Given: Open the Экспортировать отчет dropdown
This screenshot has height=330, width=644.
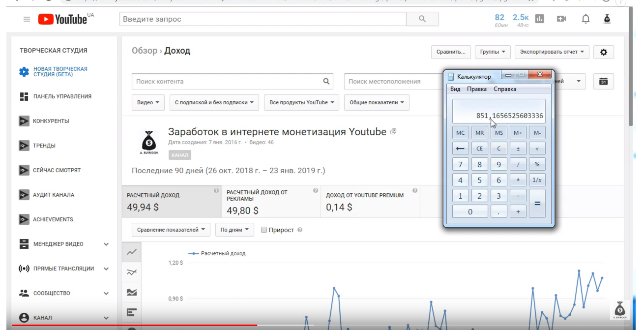Looking at the screenshot, I should [552, 52].
